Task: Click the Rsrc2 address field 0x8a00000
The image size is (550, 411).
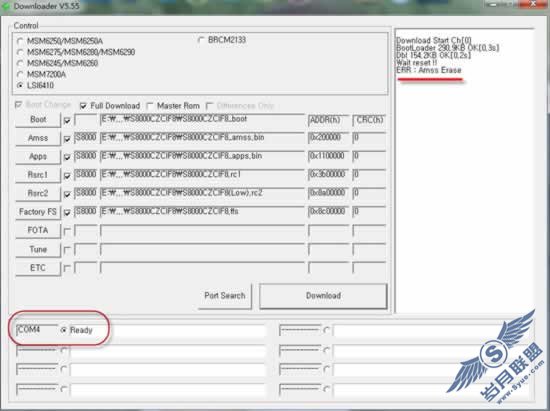Action: (329, 193)
